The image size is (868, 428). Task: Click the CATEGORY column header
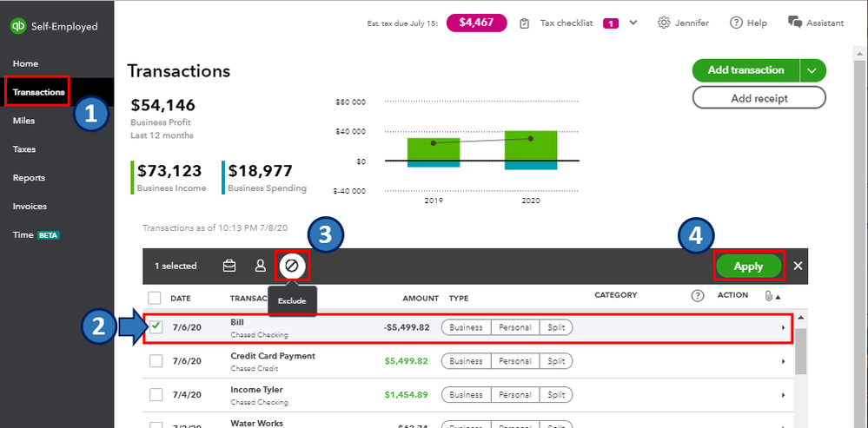(615, 295)
